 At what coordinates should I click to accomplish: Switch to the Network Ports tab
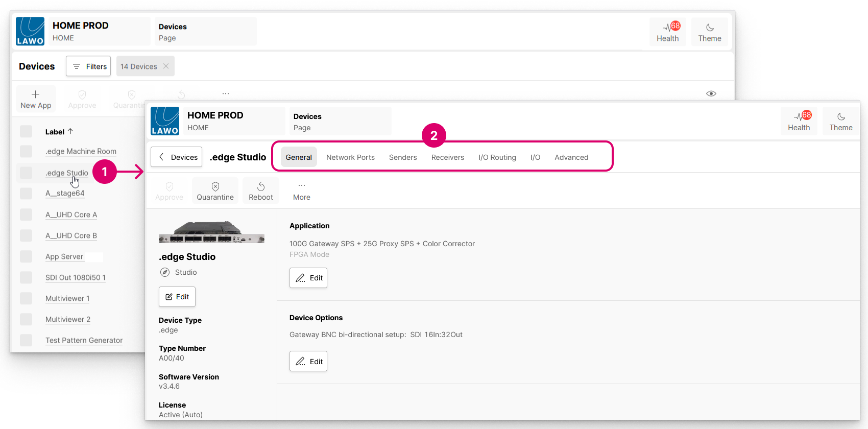(x=350, y=157)
